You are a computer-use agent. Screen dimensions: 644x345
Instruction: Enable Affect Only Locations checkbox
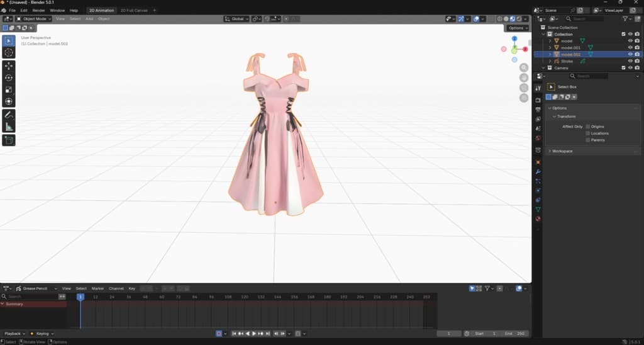tap(588, 133)
